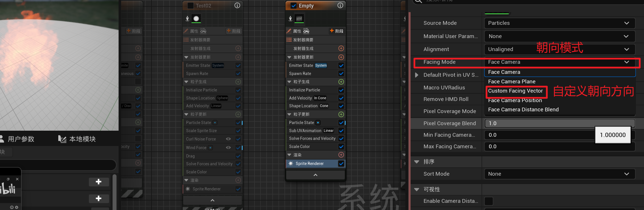Click the fire particle preview viewport

click(x=59, y=65)
